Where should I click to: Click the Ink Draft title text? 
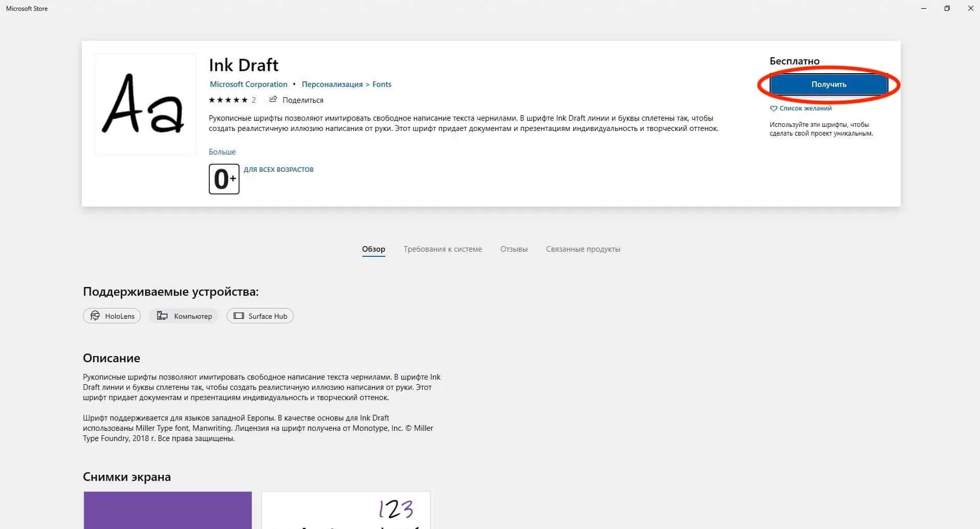click(x=244, y=65)
